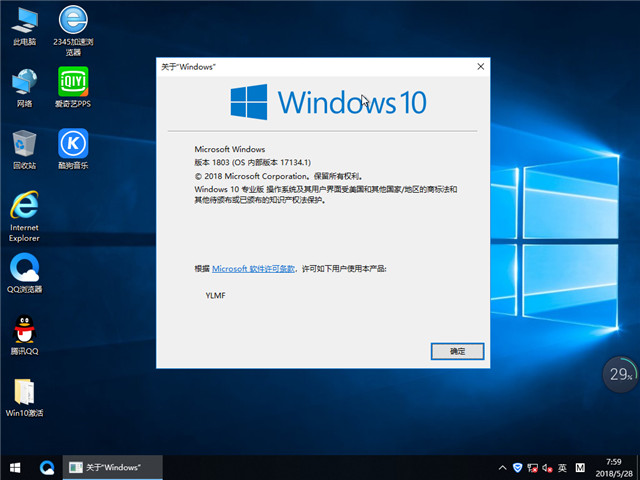
Task: Click the M input method tray icon
Action: [580, 468]
